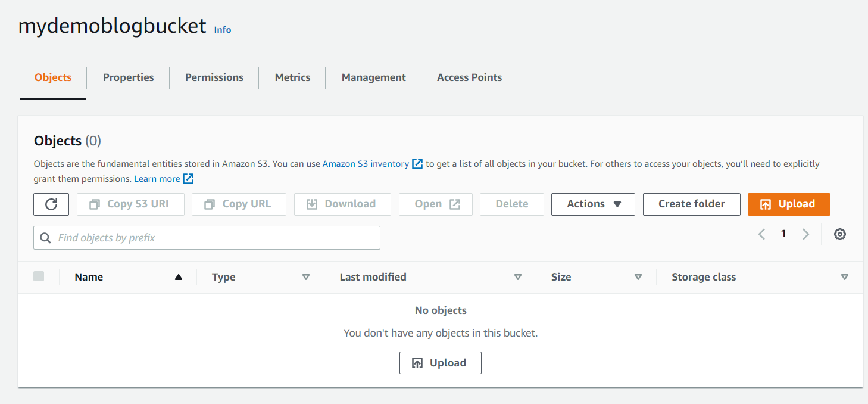Viewport: 868px width, 404px height.
Task: Switch to the Objects tab
Action: [x=53, y=77]
